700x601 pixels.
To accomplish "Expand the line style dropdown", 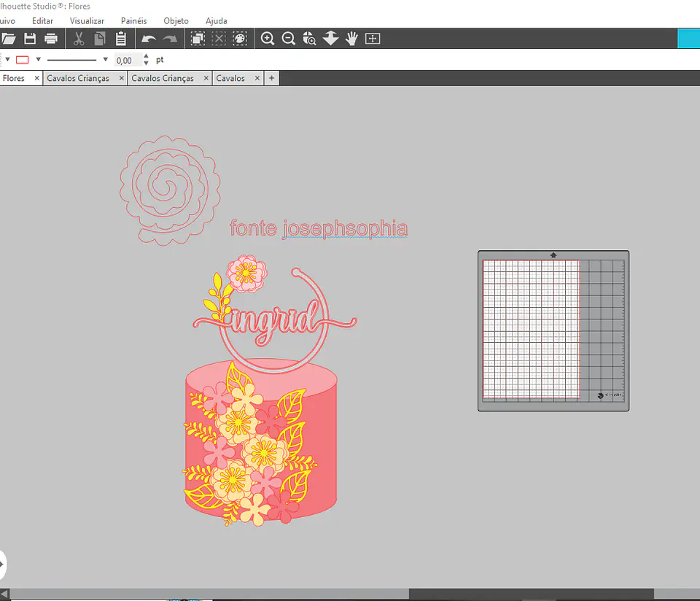I will tap(105, 59).
